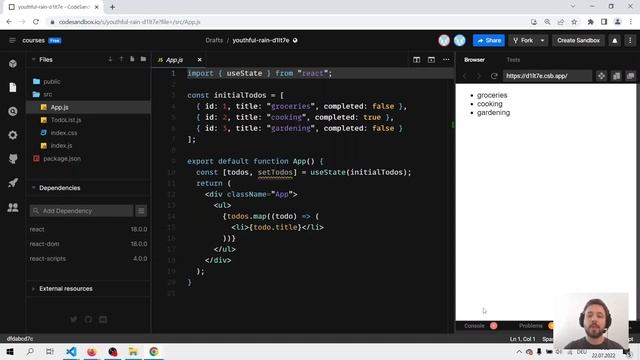
Task: Click the react dependency row
Action: (x=88, y=229)
